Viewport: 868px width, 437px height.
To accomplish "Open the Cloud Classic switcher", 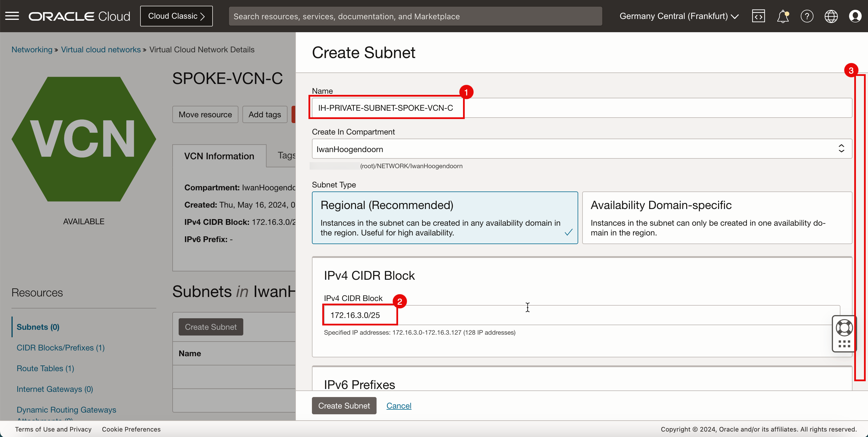I will (176, 16).
